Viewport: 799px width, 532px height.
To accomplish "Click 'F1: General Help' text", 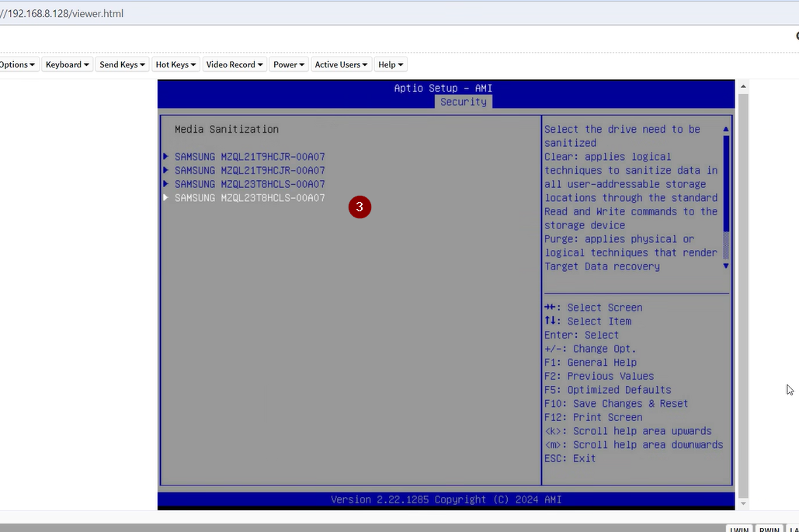I will tap(591, 363).
